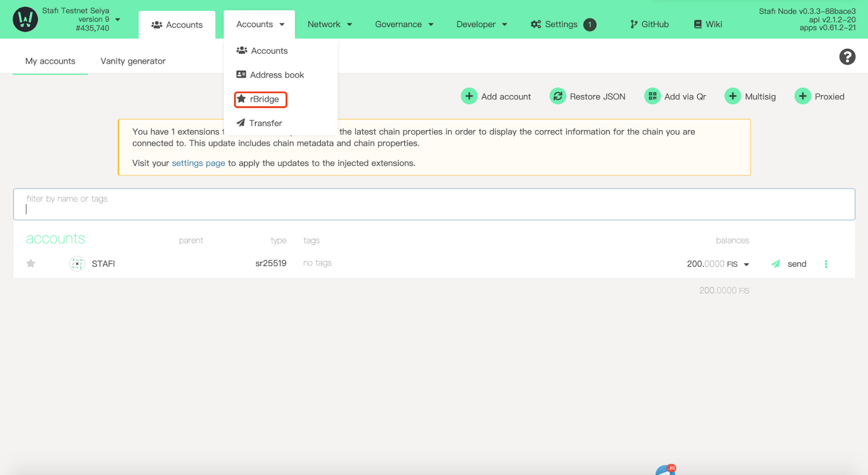Toggle favorite star for STAFI account
868x475 pixels.
pos(31,264)
